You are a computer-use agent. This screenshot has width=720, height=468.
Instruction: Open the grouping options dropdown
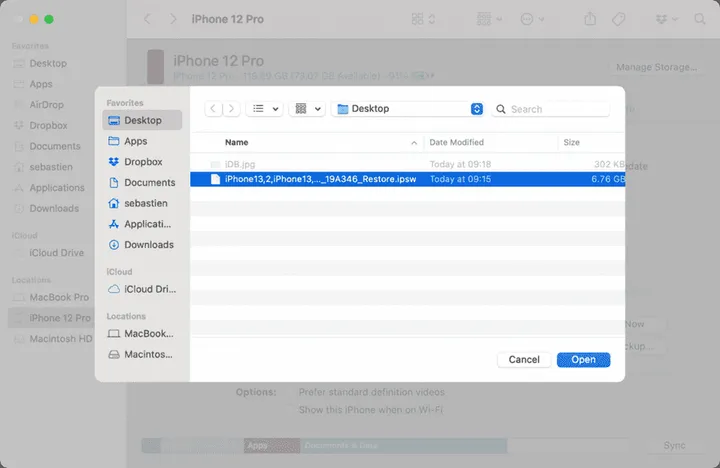[x=306, y=109]
